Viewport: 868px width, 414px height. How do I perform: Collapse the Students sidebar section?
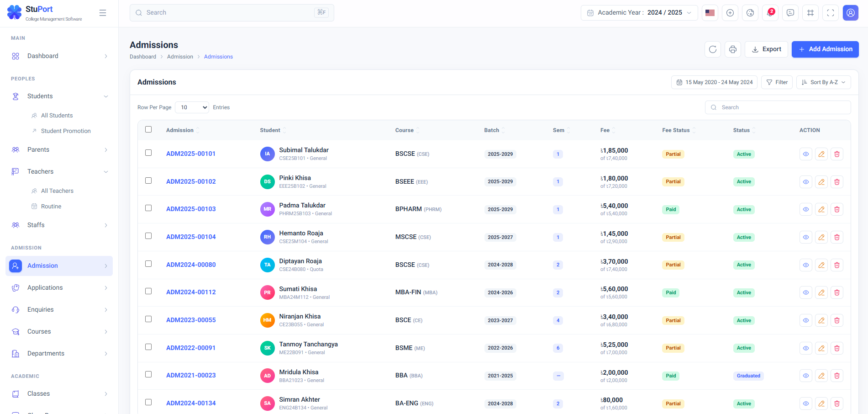(59, 96)
